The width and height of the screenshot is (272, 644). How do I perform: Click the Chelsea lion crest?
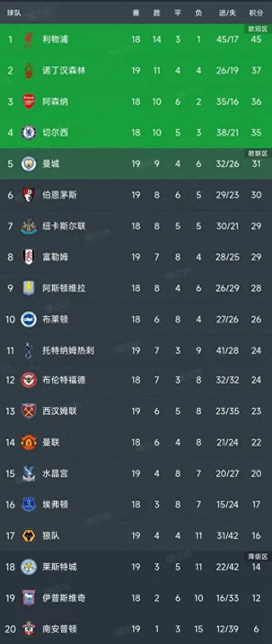(x=28, y=133)
